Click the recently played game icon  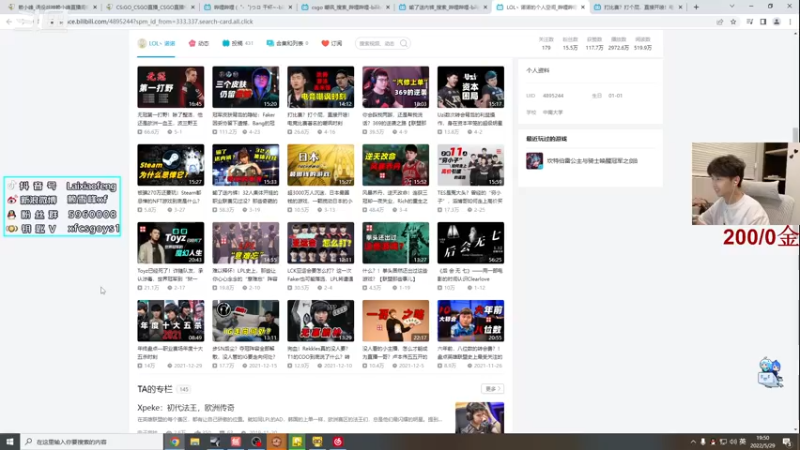click(534, 161)
